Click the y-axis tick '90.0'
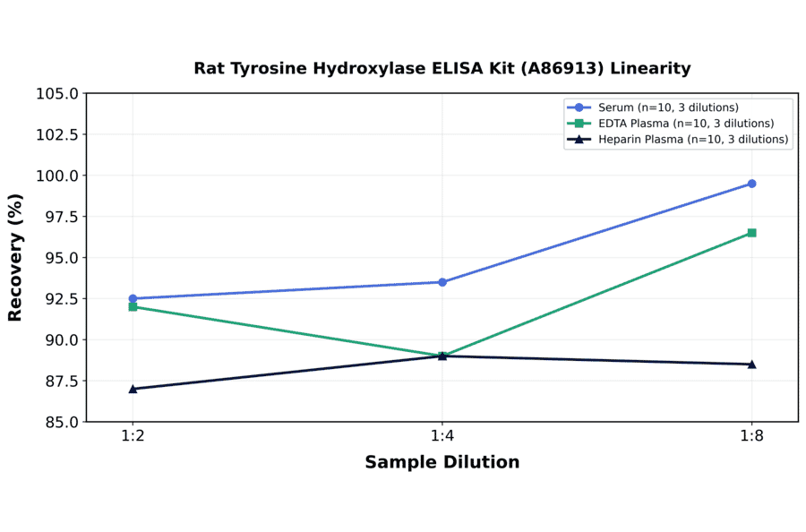 (x=62, y=340)
